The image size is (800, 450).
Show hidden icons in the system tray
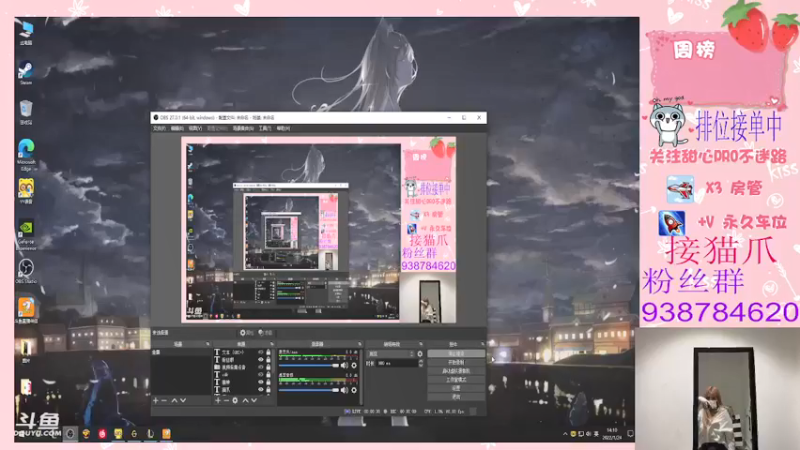565,434
